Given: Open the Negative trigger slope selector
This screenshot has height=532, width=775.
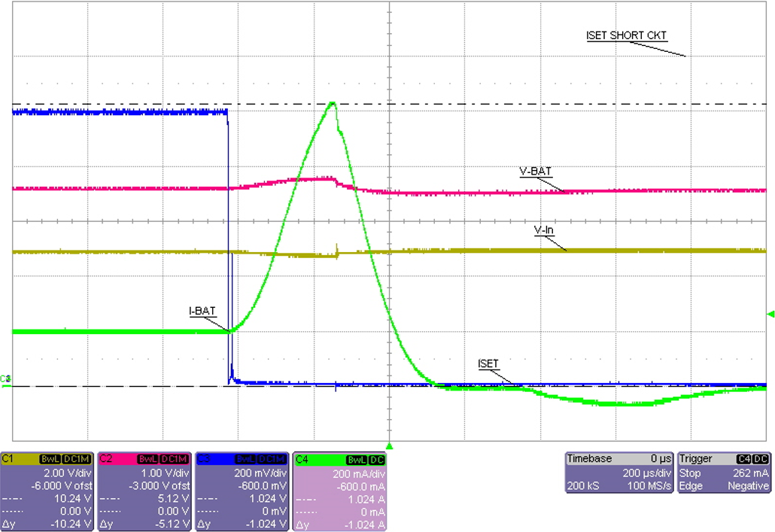Looking at the screenshot, I should [747, 486].
